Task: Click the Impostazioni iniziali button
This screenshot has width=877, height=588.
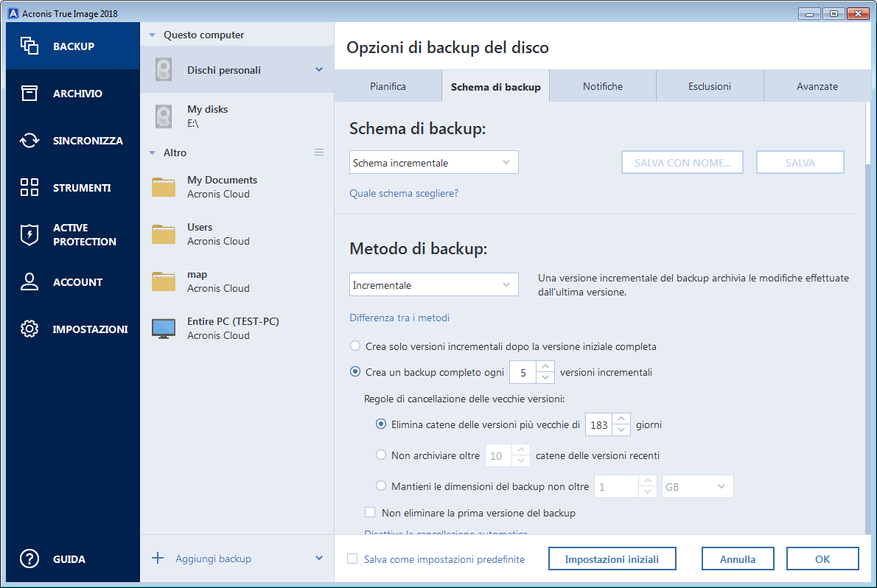Action: click(x=612, y=559)
